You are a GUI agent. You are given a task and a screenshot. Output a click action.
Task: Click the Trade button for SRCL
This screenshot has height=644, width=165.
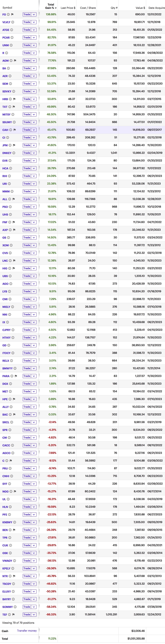pyautogui.click(x=27, y=422)
